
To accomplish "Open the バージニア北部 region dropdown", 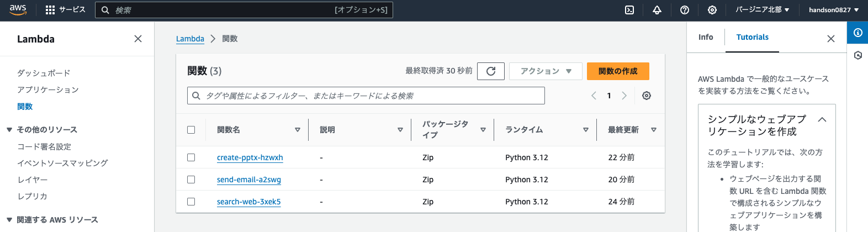I will click(762, 10).
